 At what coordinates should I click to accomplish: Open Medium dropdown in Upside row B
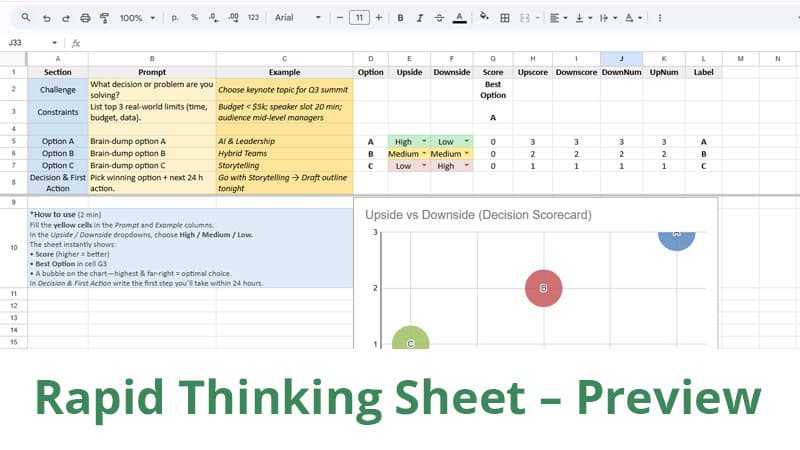[424, 154]
